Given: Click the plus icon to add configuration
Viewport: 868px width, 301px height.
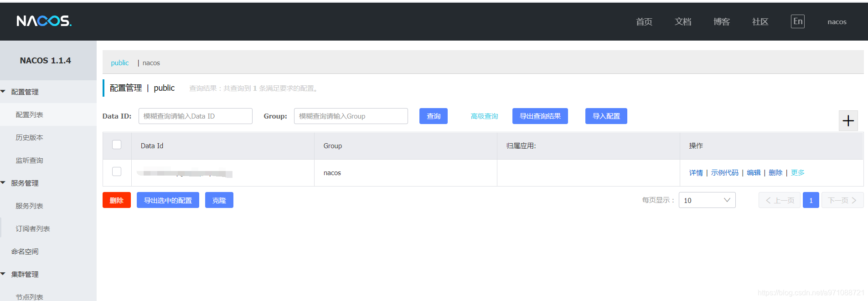Looking at the screenshot, I should tap(848, 121).
